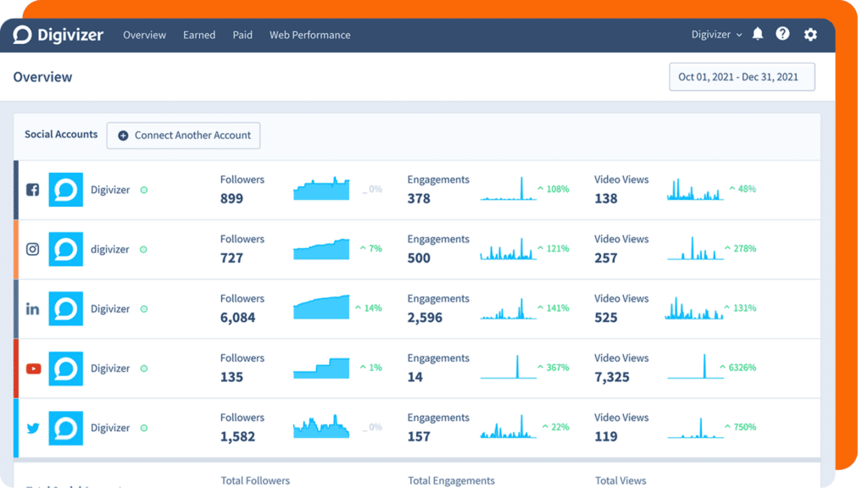This screenshot has height=488, width=868.
Task: Click the YouTube icon in the account row
Action: 33,369
